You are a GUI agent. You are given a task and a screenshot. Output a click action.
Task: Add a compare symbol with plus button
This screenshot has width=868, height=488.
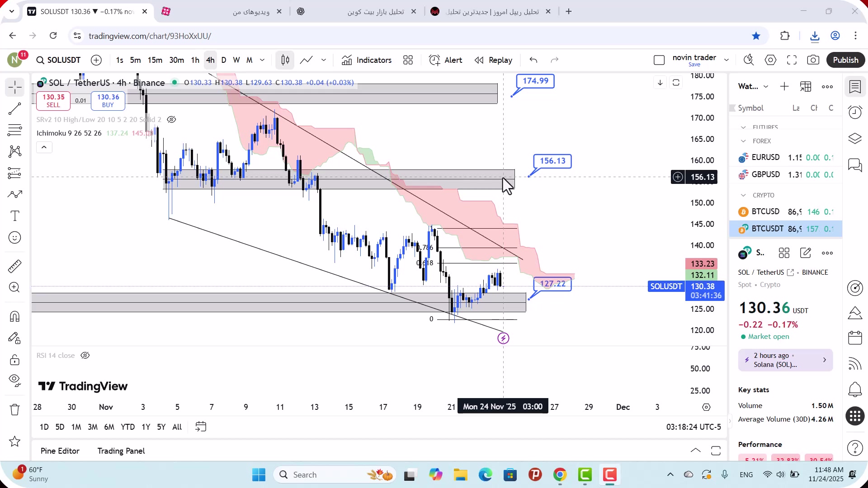[x=96, y=60]
